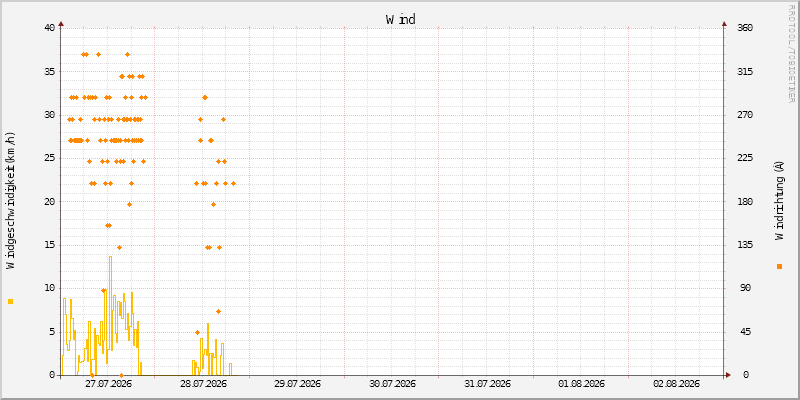
Task: Click the 29.07.2026 date label
Action: 297,384
